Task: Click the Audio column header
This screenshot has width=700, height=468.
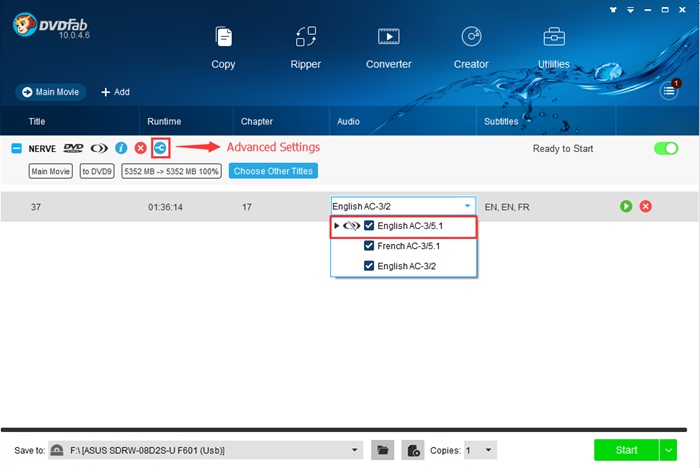Action: pyautogui.click(x=348, y=121)
